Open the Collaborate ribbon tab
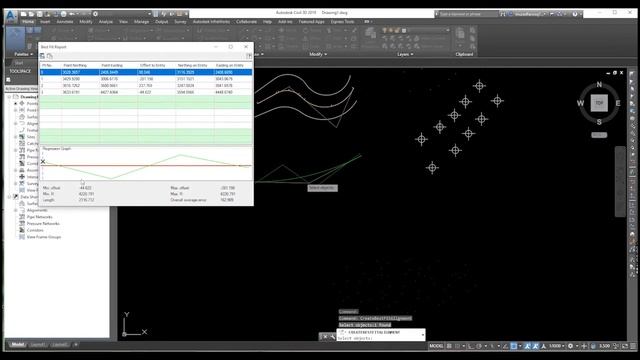Image resolution: width=640 pixels, height=360 pixels. pyautogui.click(x=246, y=22)
